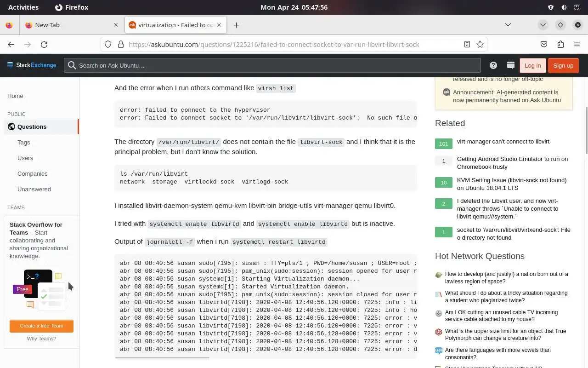This screenshot has height=368, width=588.
Task: Toggle reader view icon in URL bar
Action: (467, 44)
